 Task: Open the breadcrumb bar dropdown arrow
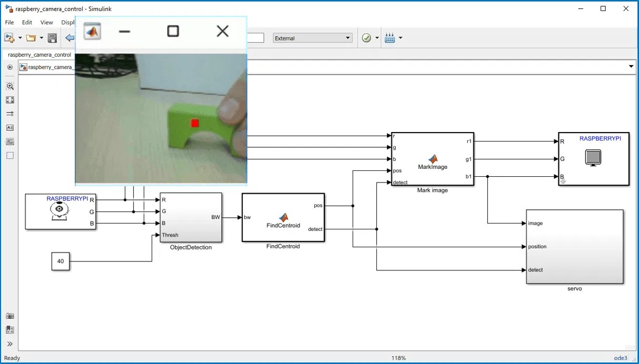point(631,66)
